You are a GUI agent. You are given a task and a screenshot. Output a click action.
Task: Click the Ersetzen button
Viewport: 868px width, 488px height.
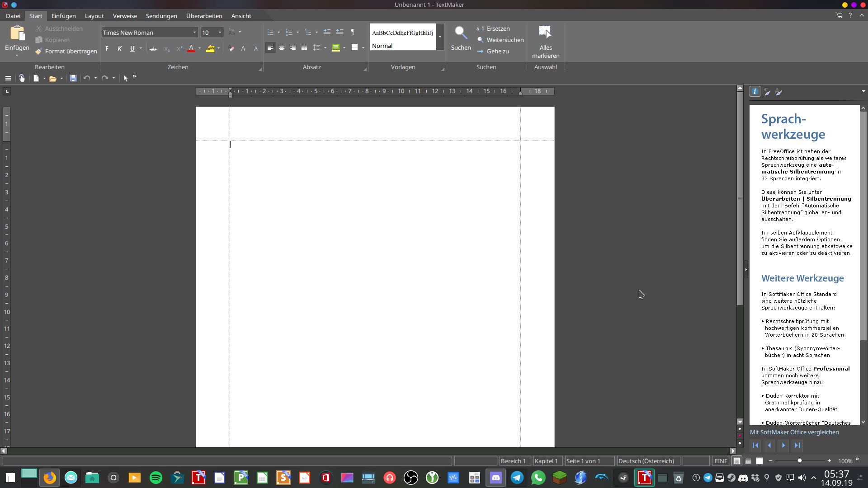pos(497,28)
